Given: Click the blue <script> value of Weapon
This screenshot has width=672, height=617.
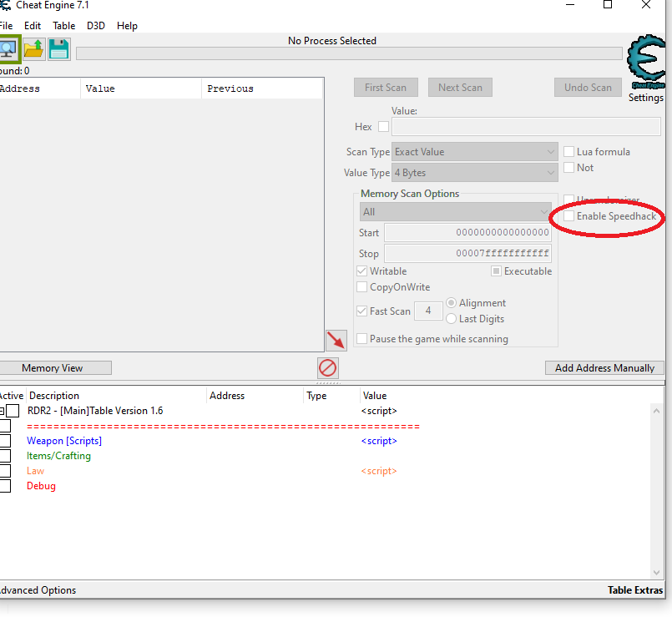Looking at the screenshot, I should (379, 441).
